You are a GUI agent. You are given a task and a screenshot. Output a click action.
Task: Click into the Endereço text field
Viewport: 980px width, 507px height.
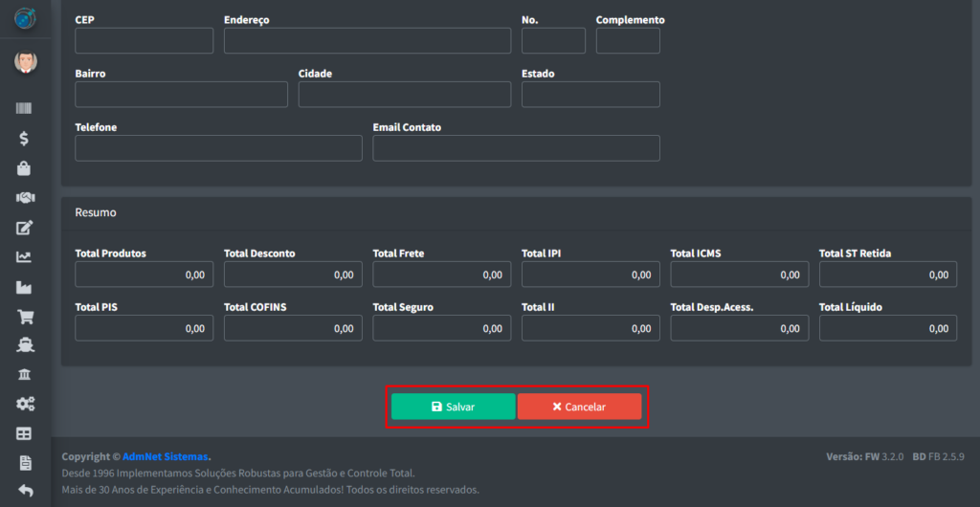pyautogui.click(x=367, y=40)
